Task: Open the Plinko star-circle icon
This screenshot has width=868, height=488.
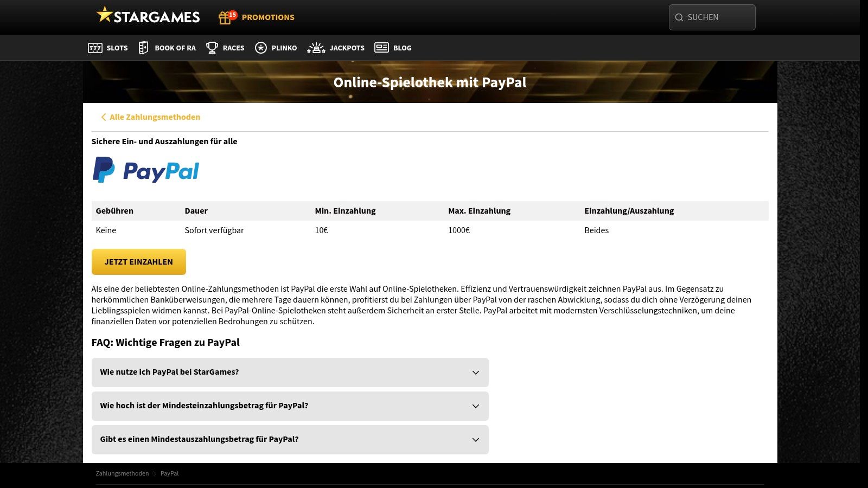Action: 261,48
